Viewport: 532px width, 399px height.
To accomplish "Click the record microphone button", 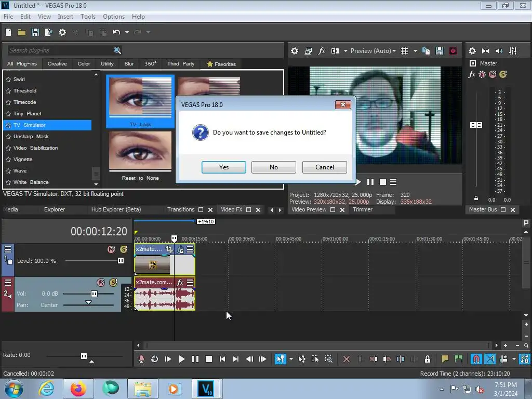I will click(141, 359).
